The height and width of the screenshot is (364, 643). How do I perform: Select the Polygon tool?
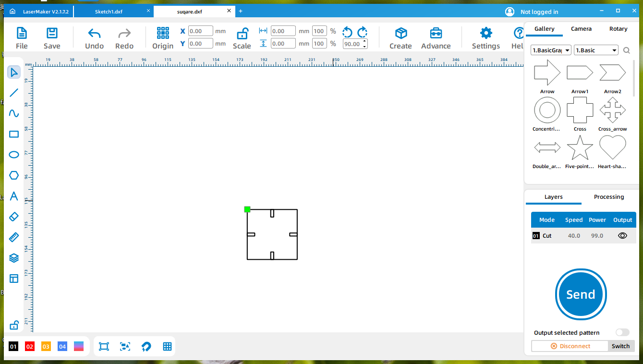[x=14, y=175]
